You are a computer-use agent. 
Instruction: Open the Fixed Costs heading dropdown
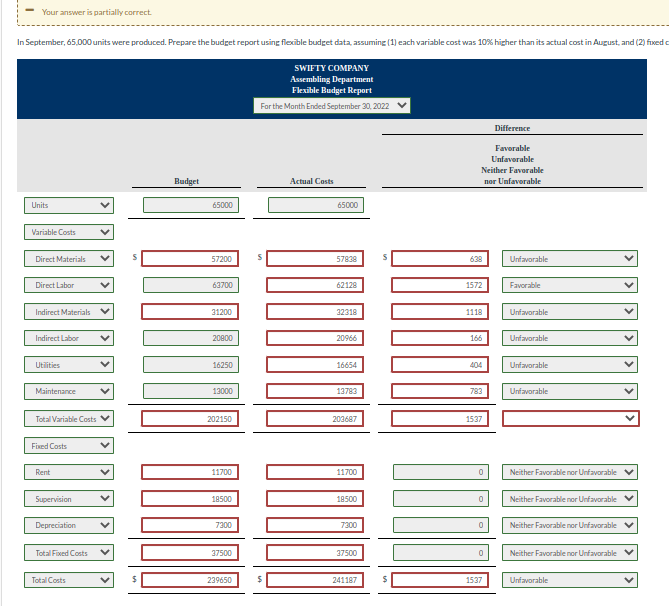pos(69,446)
